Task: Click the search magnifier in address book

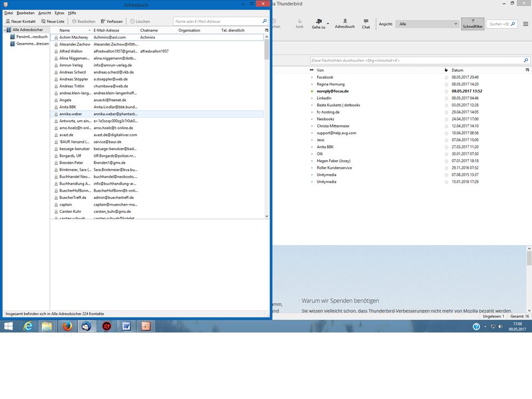Action: point(265,21)
